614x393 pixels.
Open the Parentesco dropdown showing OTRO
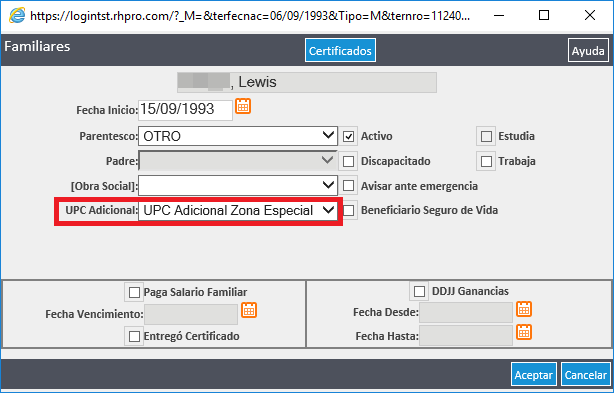238,136
